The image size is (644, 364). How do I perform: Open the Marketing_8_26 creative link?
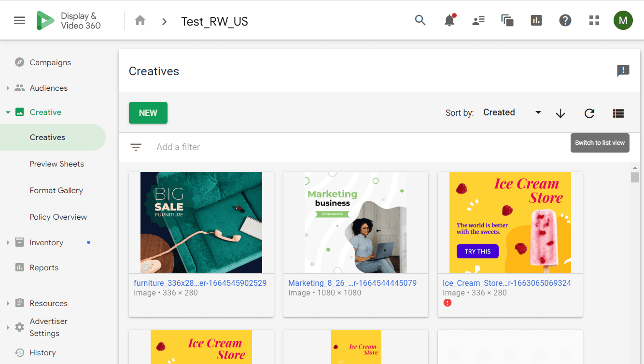tap(352, 283)
